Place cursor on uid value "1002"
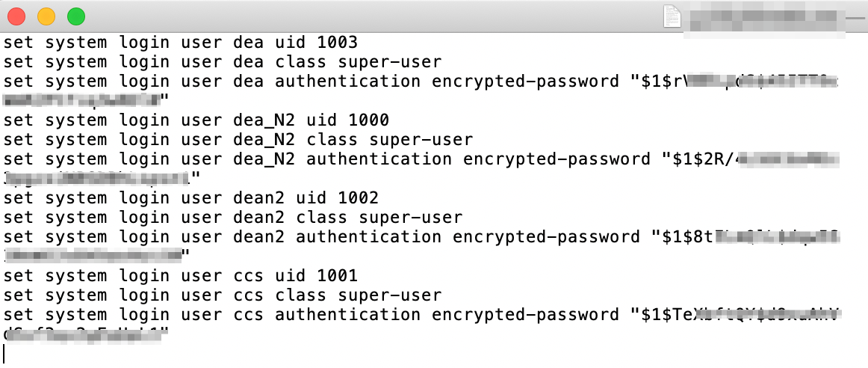The image size is (868, 368). pos(357,197)
